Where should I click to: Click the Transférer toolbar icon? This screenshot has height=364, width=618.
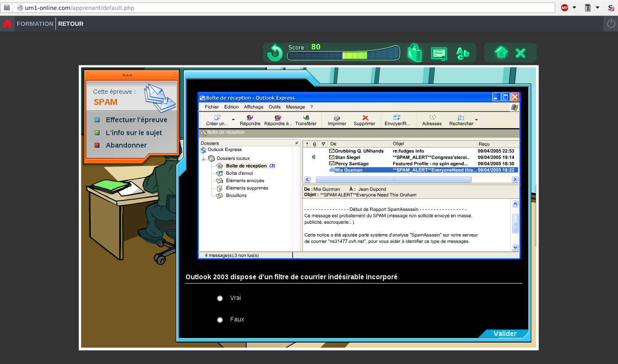click(306, 120)
